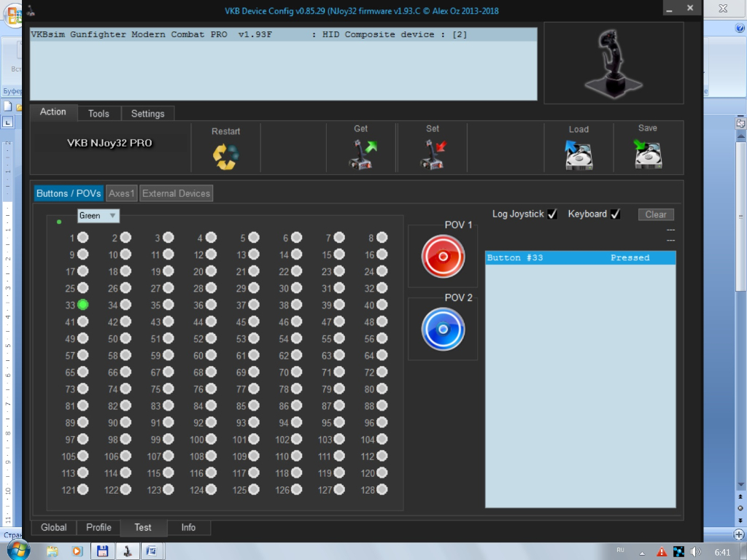Open the Green color dropdown
747x560 pixels.
(98, 216)
